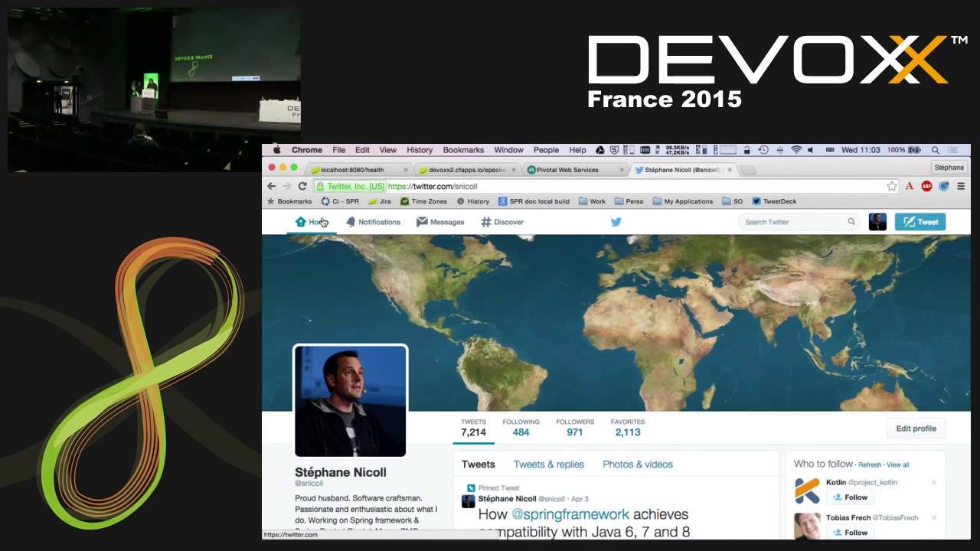Screen dimensions: 980x551
Task: Click the Twitter, Inc. [US] security badge
Action: (350, 186)
